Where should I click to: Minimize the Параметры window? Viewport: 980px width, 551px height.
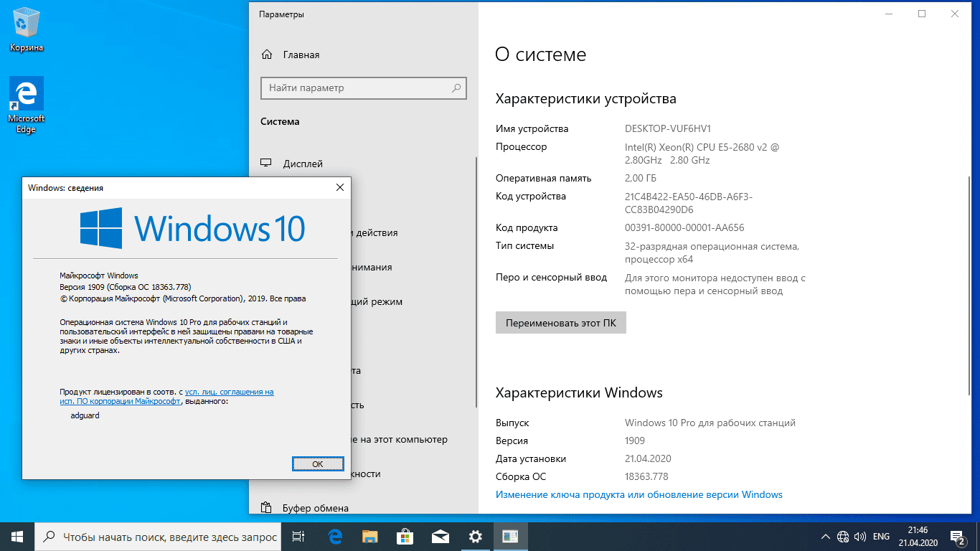click(889, 14)
